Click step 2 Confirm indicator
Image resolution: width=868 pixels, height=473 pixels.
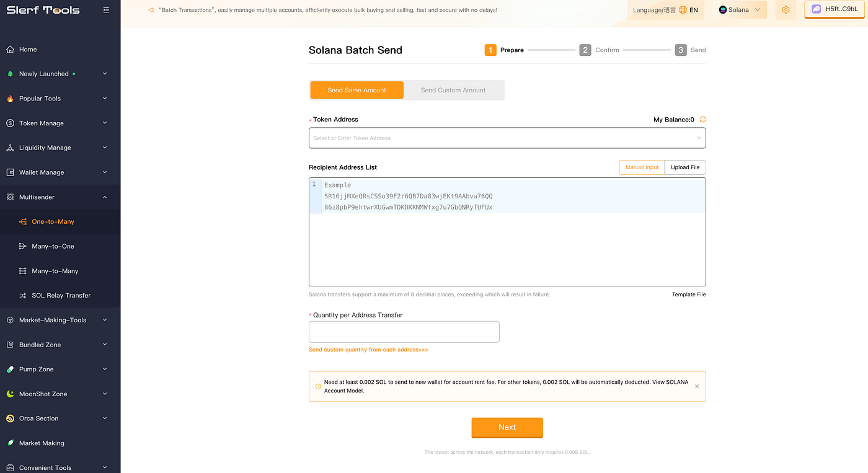pyautogui.click(x=599, y=50)
